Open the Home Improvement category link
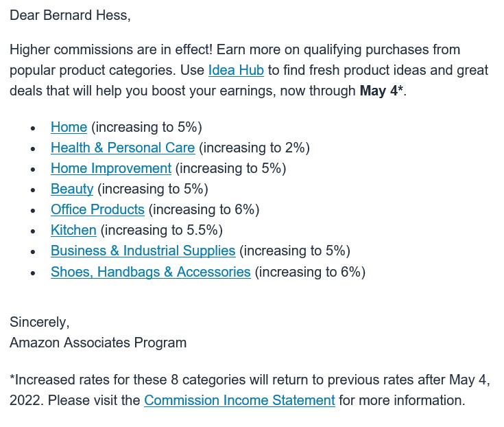 (x=111, y=168)
